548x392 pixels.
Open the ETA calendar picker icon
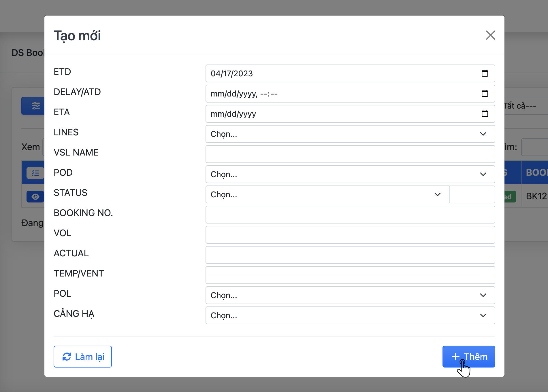tap(485, 114)
